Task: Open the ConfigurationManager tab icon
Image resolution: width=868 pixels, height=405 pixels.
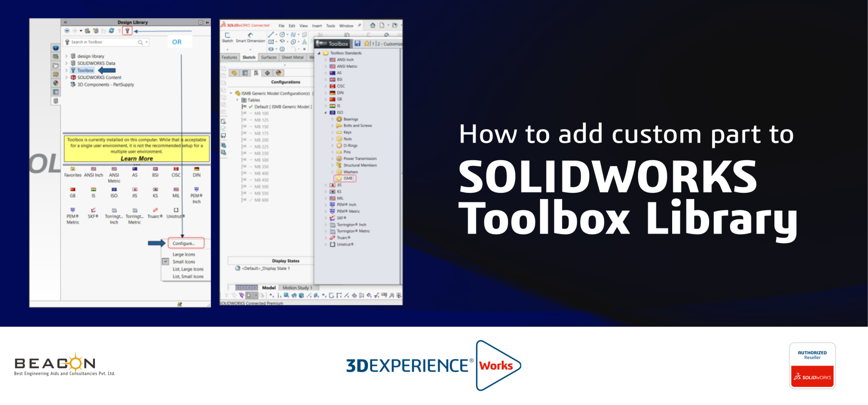Action: pos(256,73)
